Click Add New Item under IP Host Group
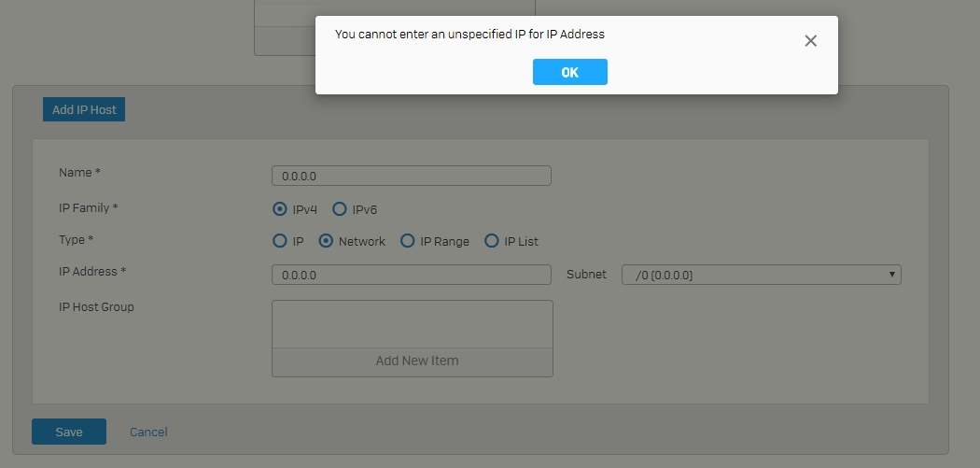Image resolution: width=980 pixels, height=468 pixels. pyautogui.click(x=417, y=361)
